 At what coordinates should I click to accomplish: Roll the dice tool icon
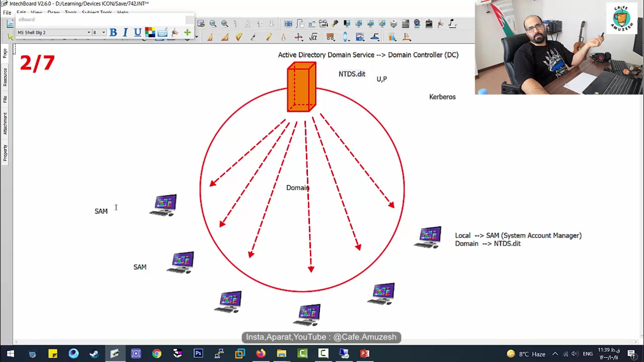[394, 23]
